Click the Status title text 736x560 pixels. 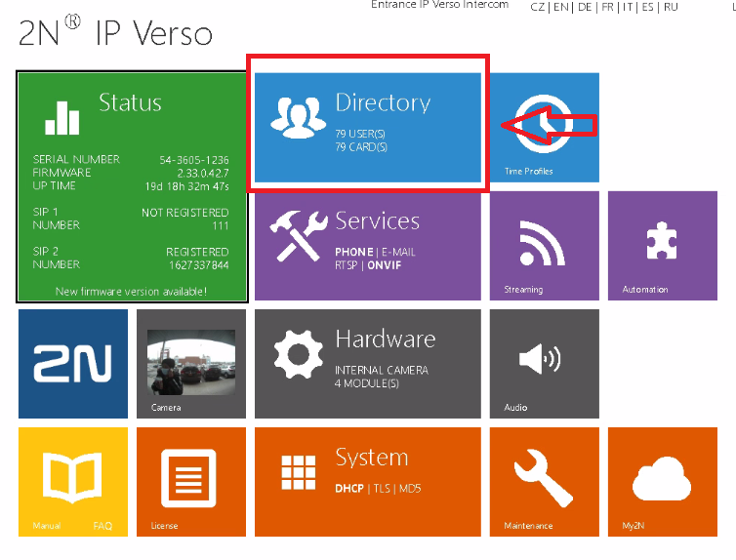130,102
